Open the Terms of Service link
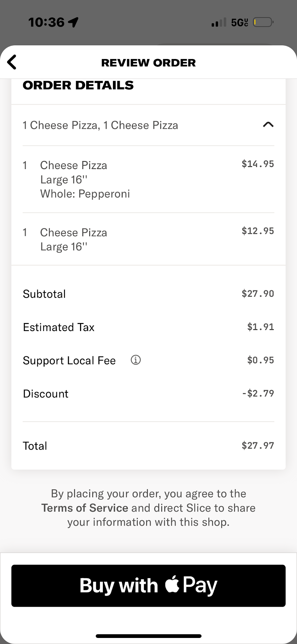 pos(85,508)
